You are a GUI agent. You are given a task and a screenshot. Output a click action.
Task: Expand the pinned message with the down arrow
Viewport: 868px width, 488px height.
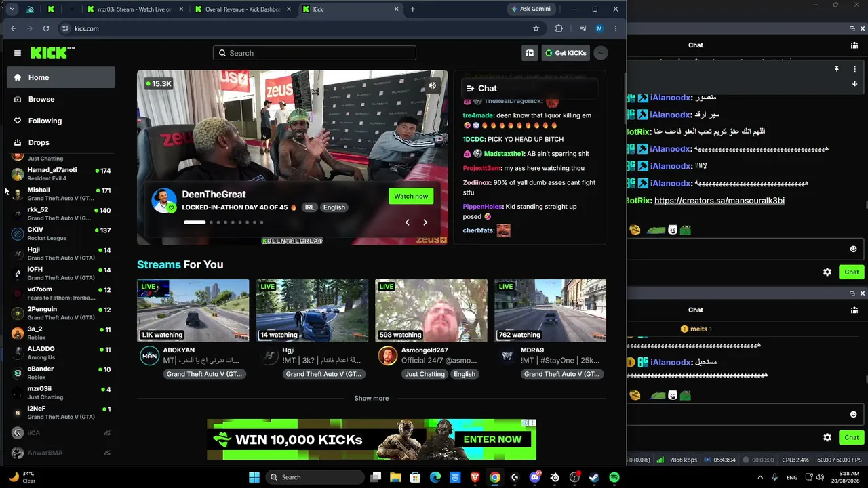point(855,83)
